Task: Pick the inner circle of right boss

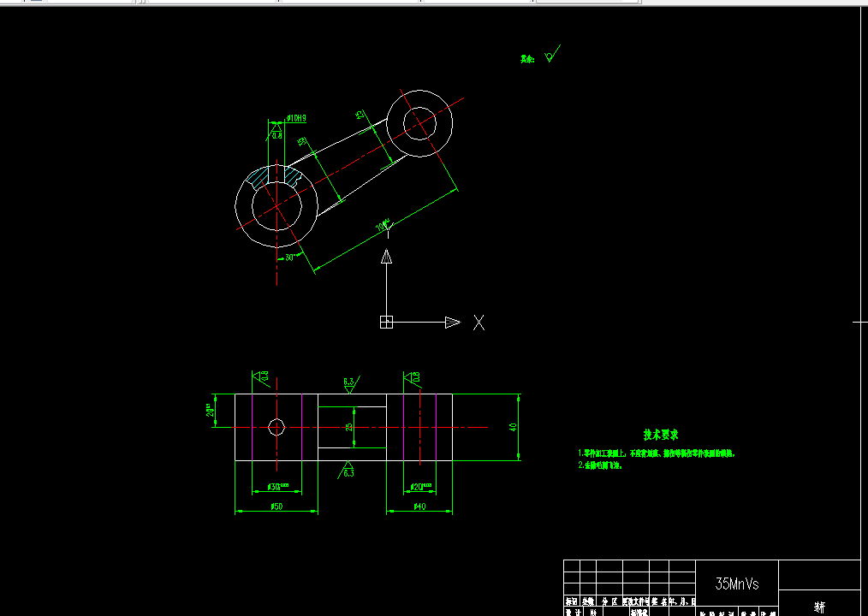Action: coord(419,123)
